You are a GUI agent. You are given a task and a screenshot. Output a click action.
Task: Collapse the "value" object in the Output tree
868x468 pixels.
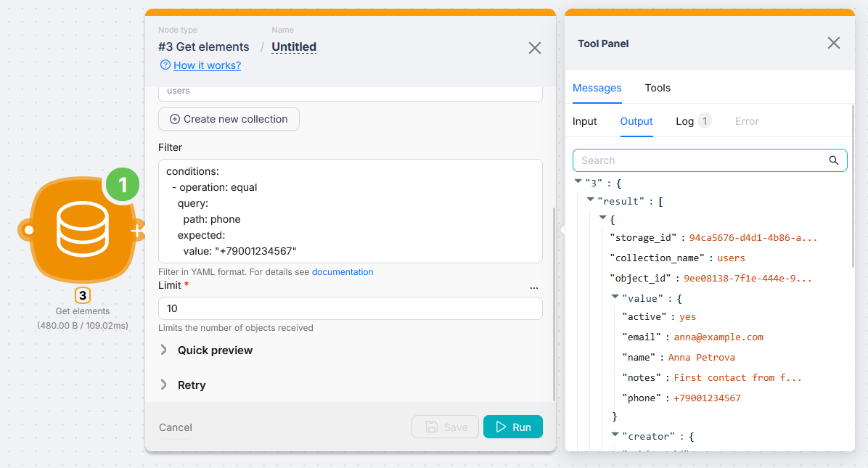[x=615, y=297]
